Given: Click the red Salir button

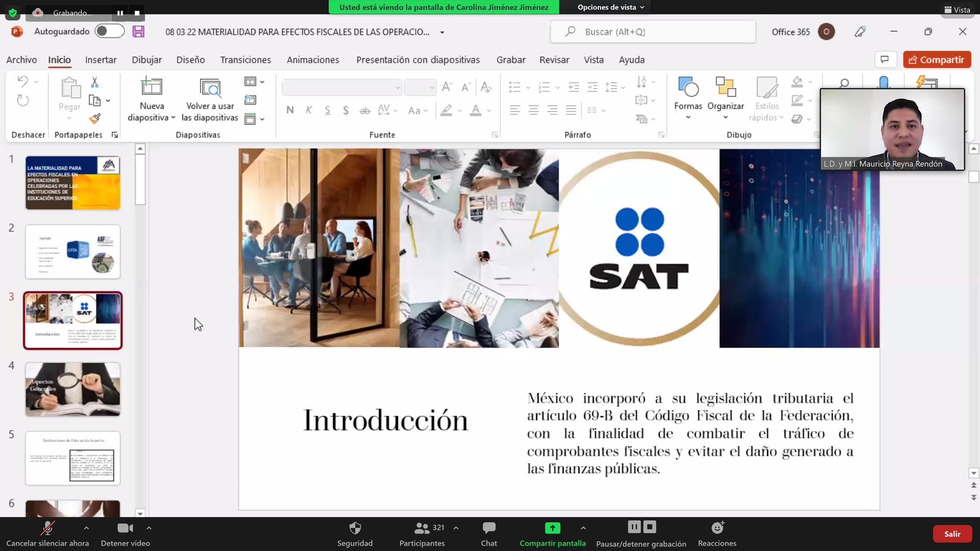Looking at the screenshot, I should click(x=952, y=534).
